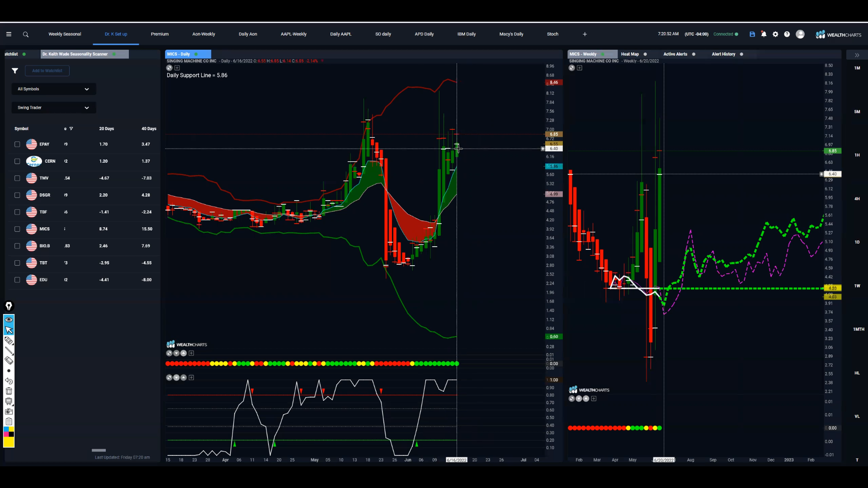Open the user profile avatar
Viewport: 868px width, 488px height.
[x=800, y=34]
